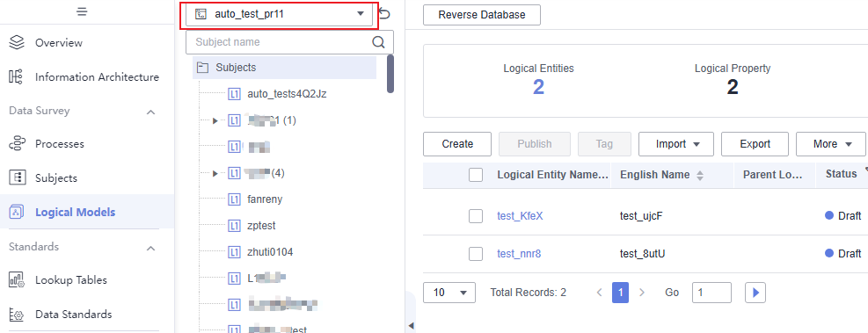Screen dimensions: 868x333
Task: Click the L1 icon next to zhuti0104
Action: (x=234, y=252)
